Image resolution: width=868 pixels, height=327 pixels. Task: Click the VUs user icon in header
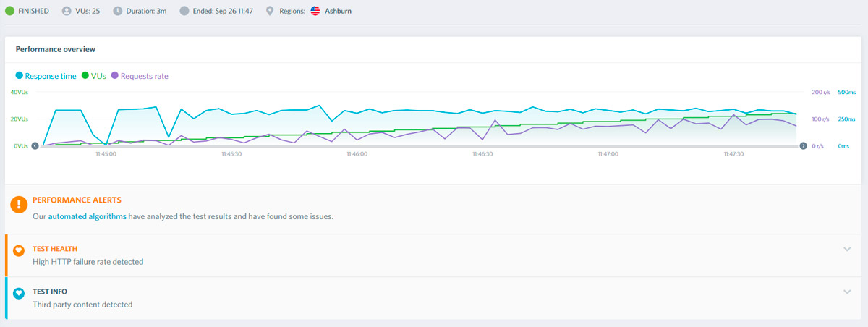[x=67, y=11]
